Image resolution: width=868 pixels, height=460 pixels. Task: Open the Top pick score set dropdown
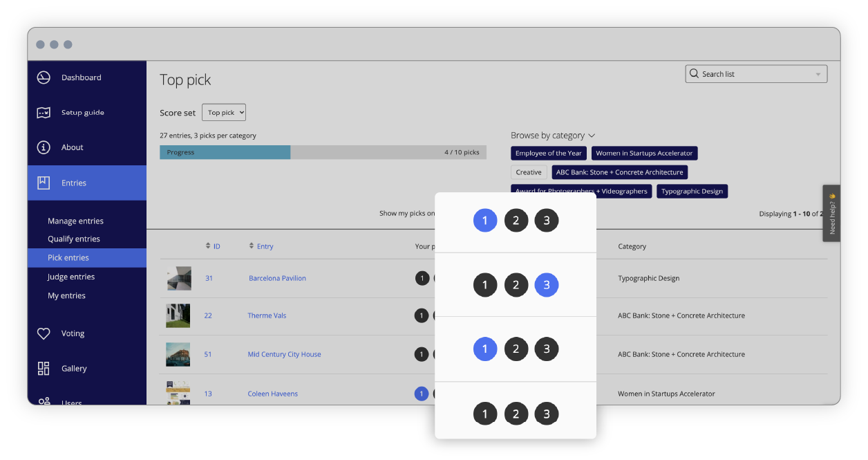(223, 112)
